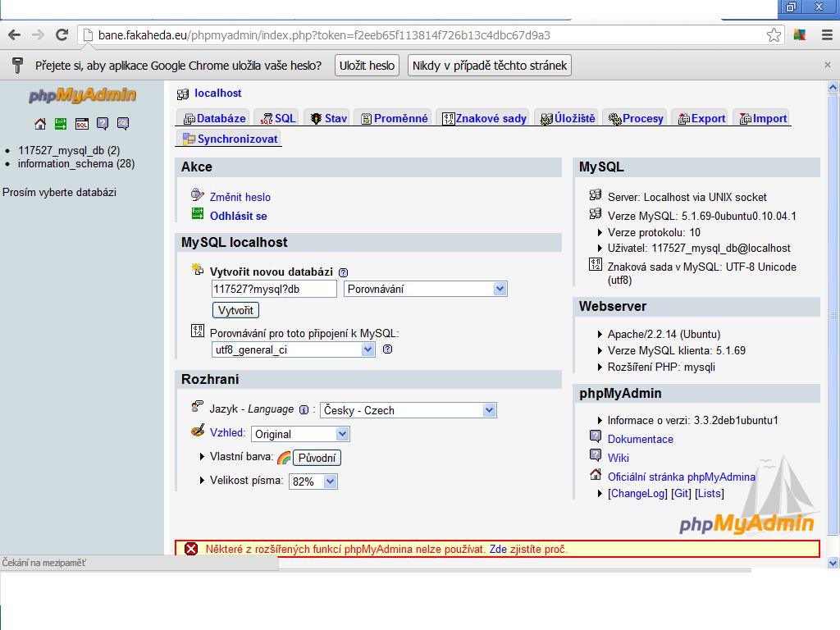Image resolution: width=840 pixels, height=630 pixels.
Task: Open the Česky - Czech language dropdown
Action: click(x=409, y=410)
